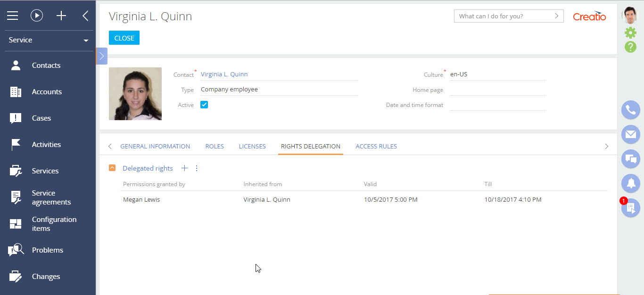Click the green system designer gear icon
This screenshot has height=295, width=644.
click(630, 33)
